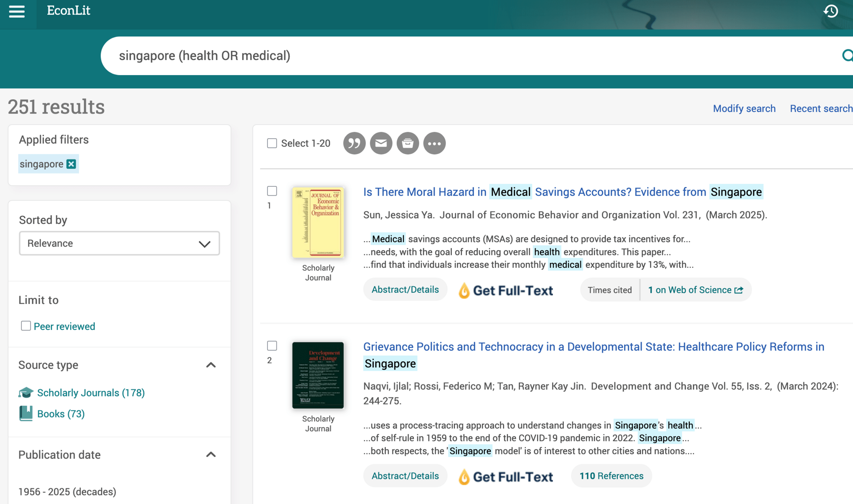Open the Development and Change journal cover thumbnail
This screenshot has width=853, height=504.
pos(318,375)
